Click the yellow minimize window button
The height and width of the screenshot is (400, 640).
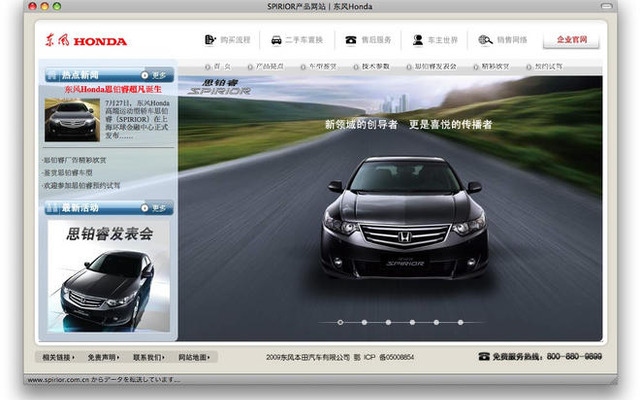point(45,6)
